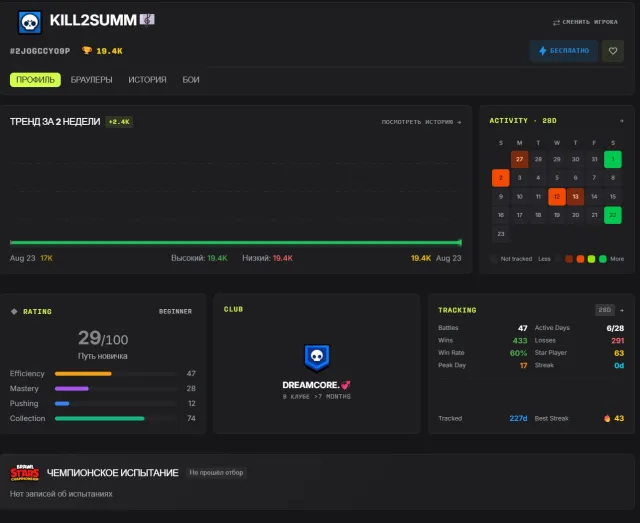Open the История tab
The image size is (640, 523).
point(147,80)
